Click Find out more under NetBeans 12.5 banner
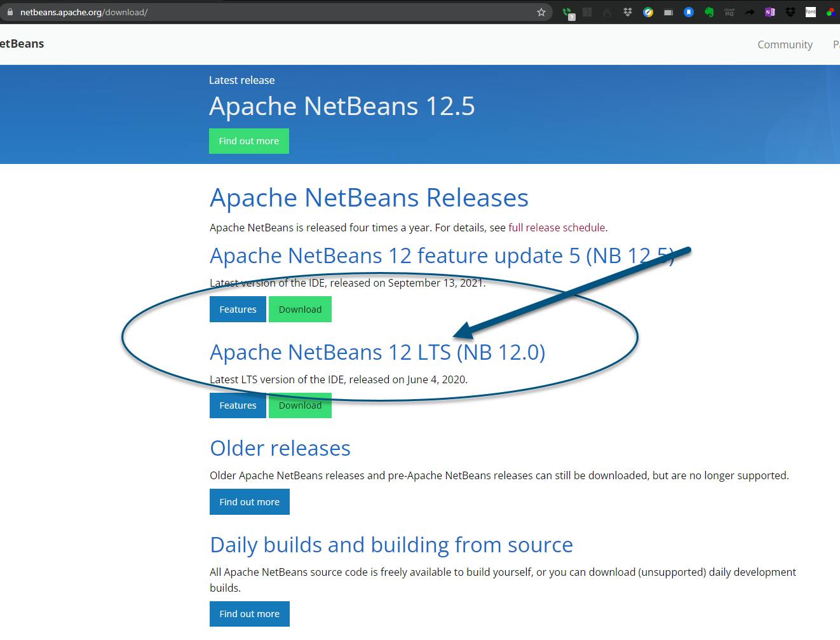Screen dimensions: 840x640 [249, 141]
